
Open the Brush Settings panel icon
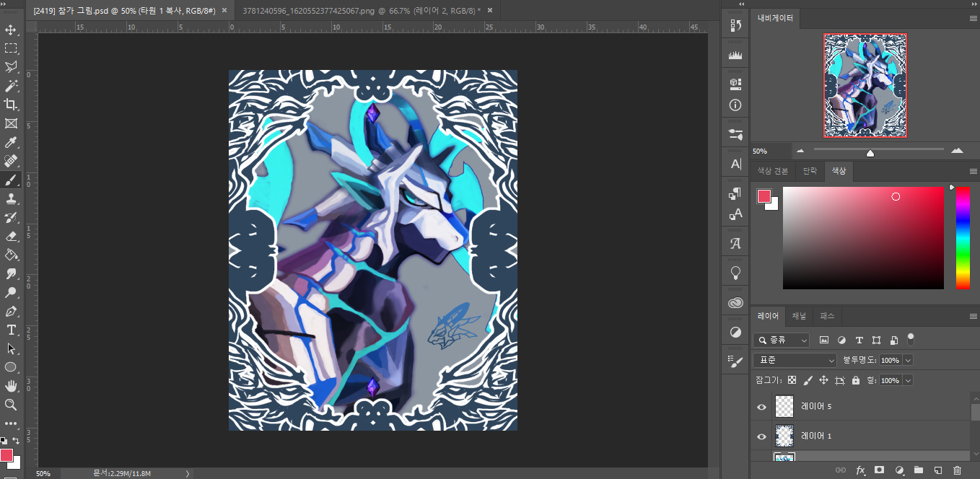[735, 361]
